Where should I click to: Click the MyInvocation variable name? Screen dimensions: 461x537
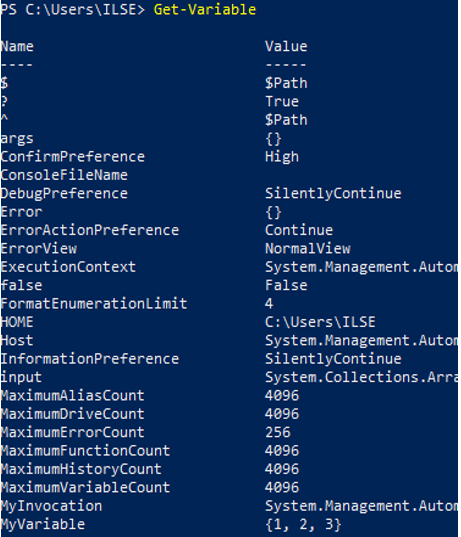tap(51, 506)
